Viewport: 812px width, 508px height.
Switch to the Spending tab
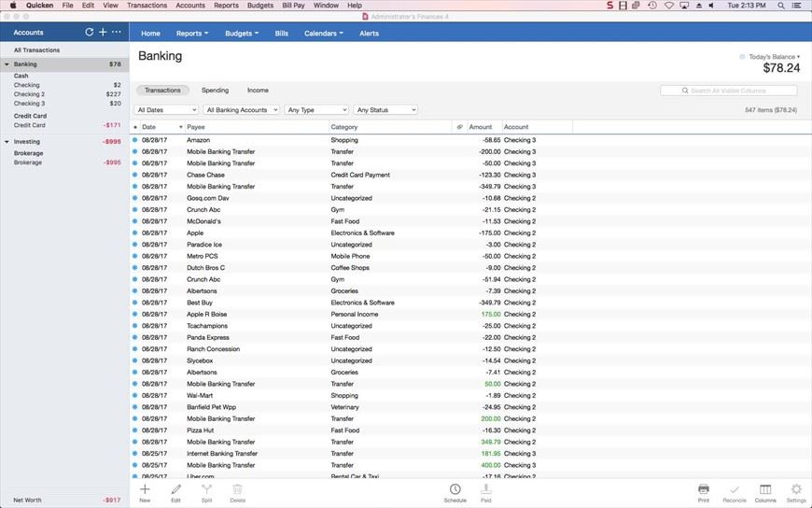coord(215,91)
